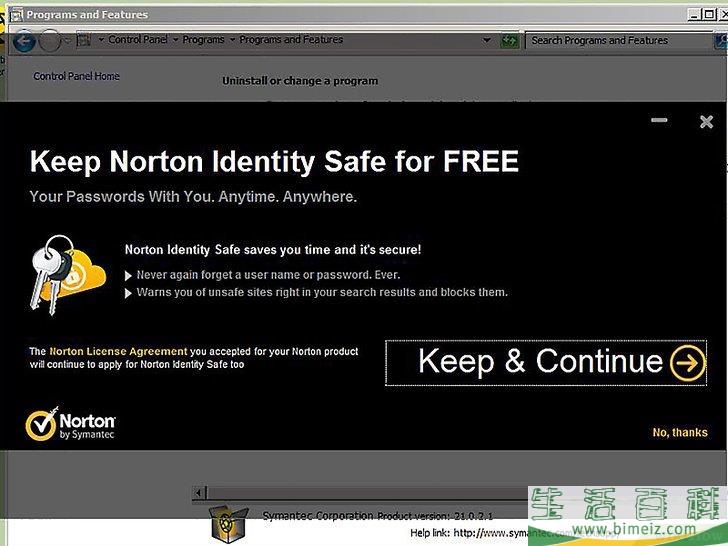The width and height of the screenshot is (728, 546).
Task: Maximize the Programs and Features window
Action: click(x=709, y=14)
